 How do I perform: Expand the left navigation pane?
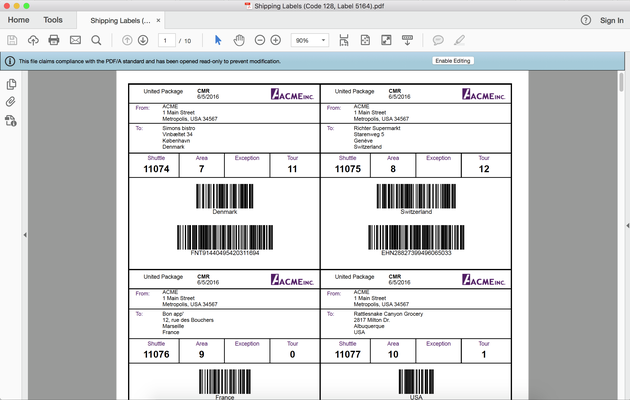[25, 235]
